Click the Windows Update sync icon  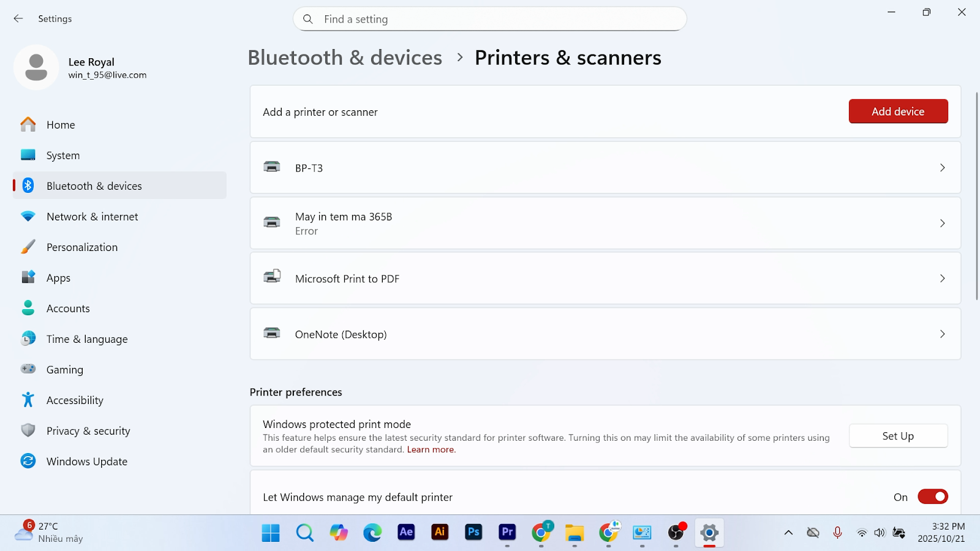click(x=28, y=461)
